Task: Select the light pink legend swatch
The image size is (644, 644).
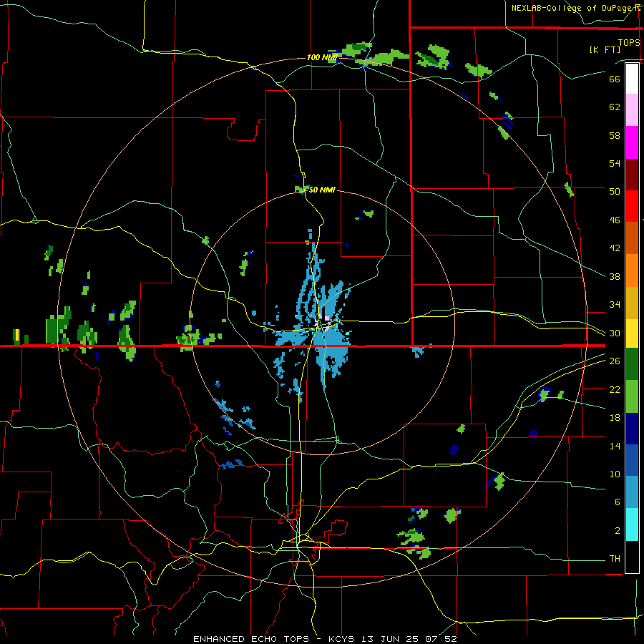Action: point(632,110)
